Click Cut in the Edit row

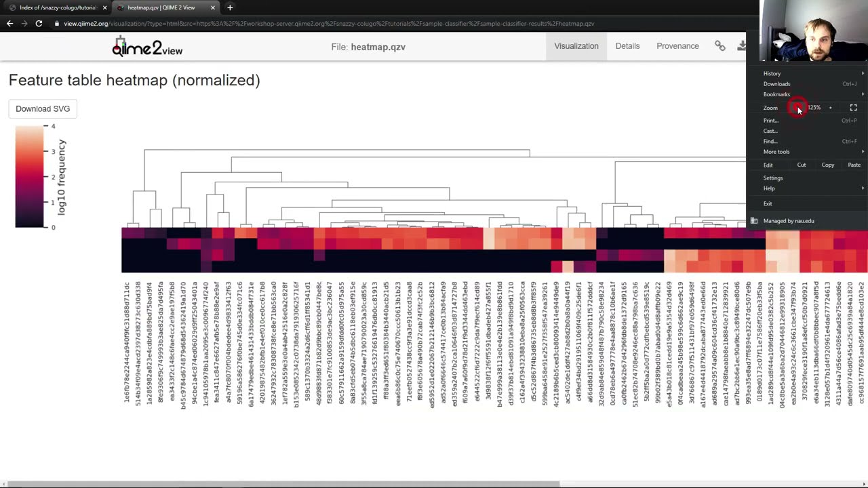pyautogui.click(x=802, y=165)
